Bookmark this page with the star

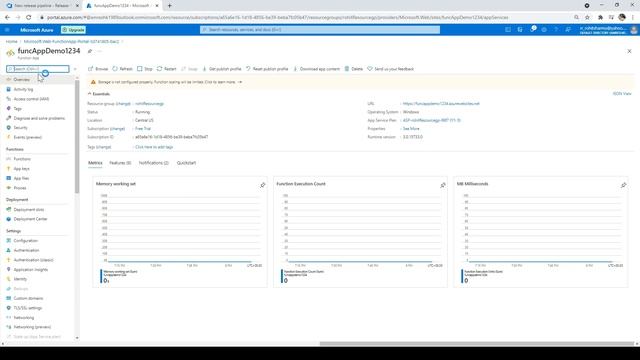click(587, 18)
